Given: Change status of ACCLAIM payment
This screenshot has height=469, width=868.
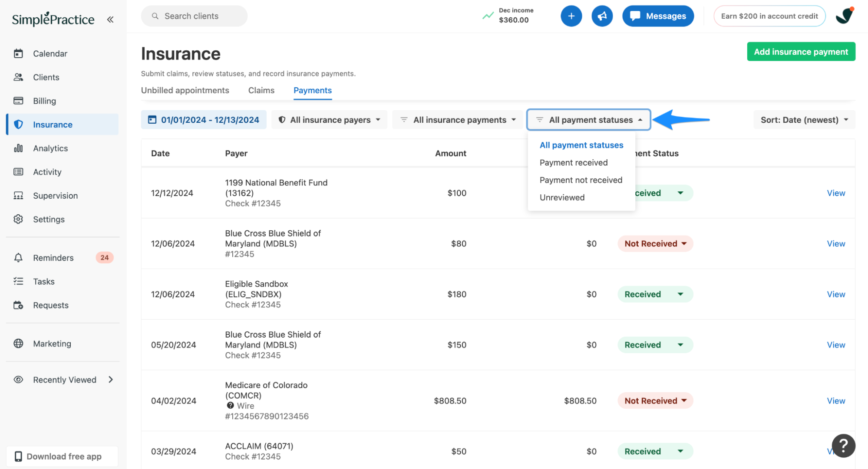Looking at the screenshot, I should point(655,452).
